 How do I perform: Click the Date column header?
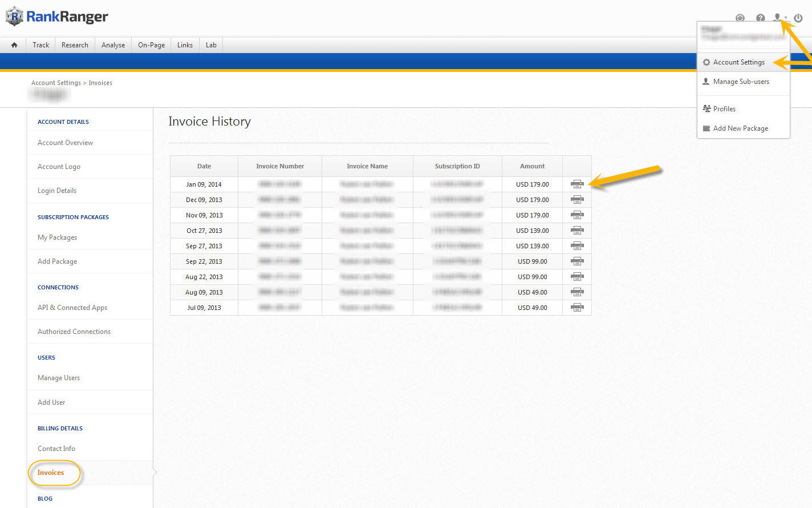coord(204,166)
